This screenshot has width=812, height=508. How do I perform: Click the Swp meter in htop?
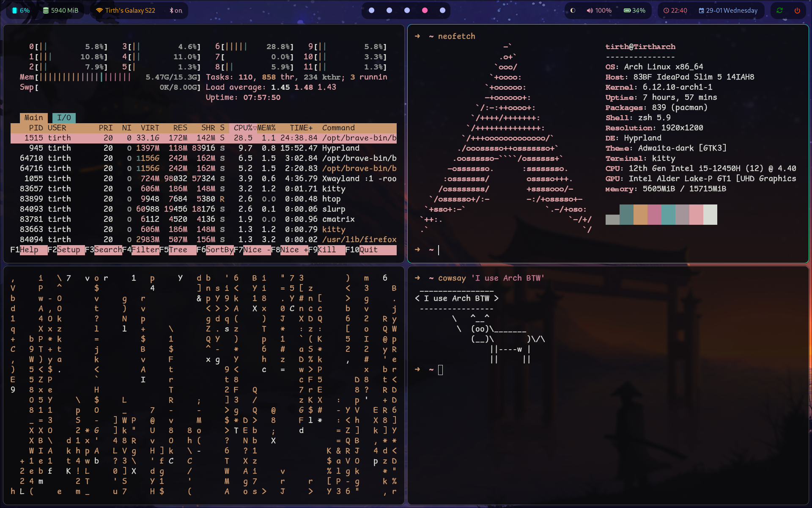(110, 87)
